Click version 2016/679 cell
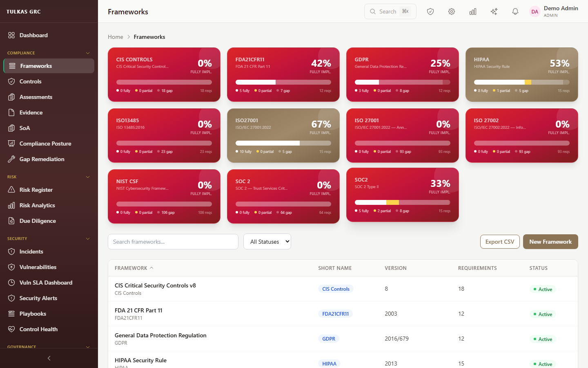 (x=396, y=339)
